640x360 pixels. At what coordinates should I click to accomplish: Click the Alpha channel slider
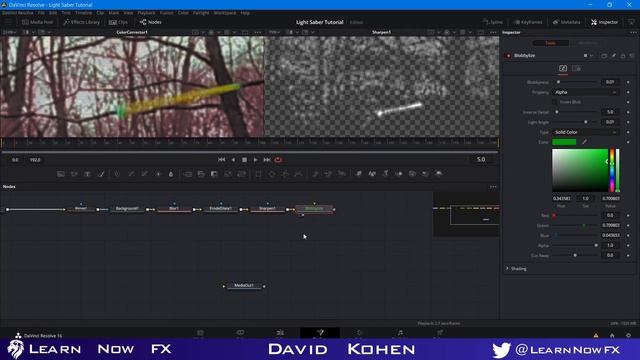575,245
